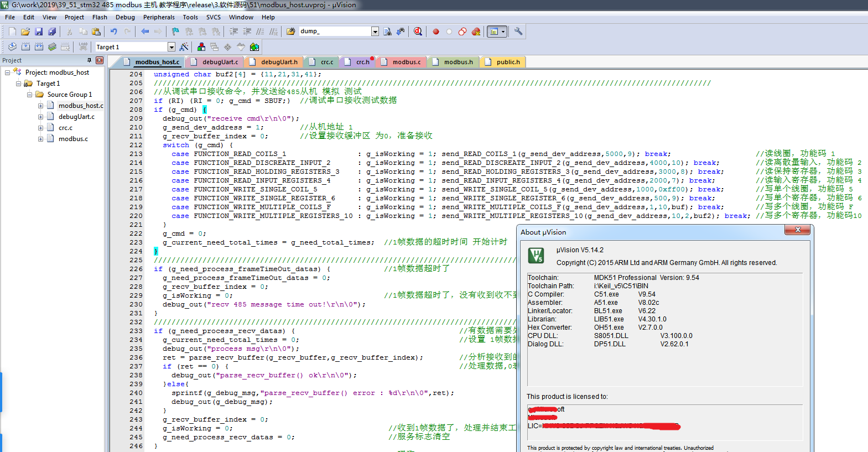Start the debug session with the magnifier 'd' icon

[418, 32]
